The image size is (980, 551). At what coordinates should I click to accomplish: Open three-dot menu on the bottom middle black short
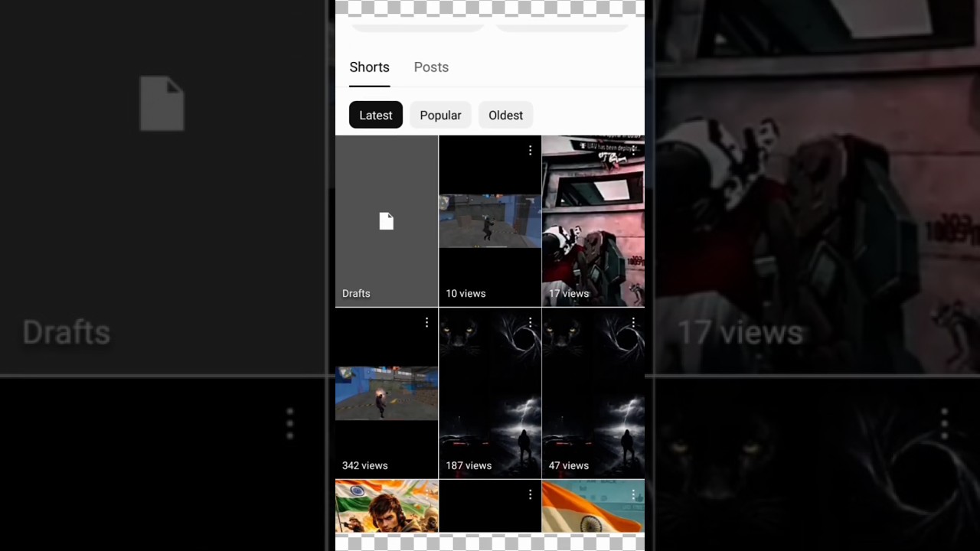[x=530, y=495]
